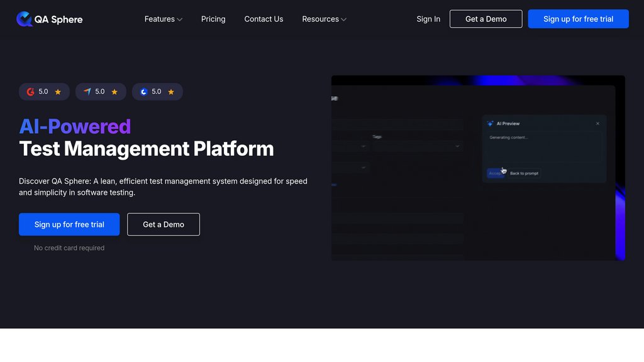Screen dimensions: 644x362
Task: Click the sparkle icon beside AI Preview
Action: click(x=490, y=123)
